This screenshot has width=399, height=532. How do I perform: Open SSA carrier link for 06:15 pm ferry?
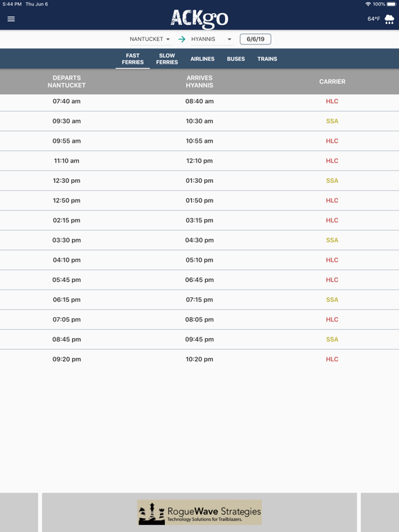pyautogui.click(x=332, y=299)
